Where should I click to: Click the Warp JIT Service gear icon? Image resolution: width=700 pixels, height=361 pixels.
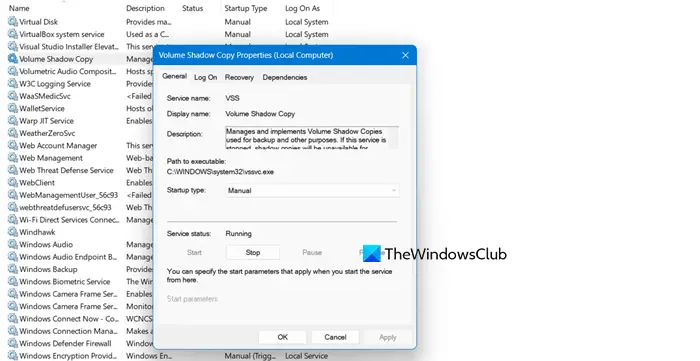click(x=12, y=120)
